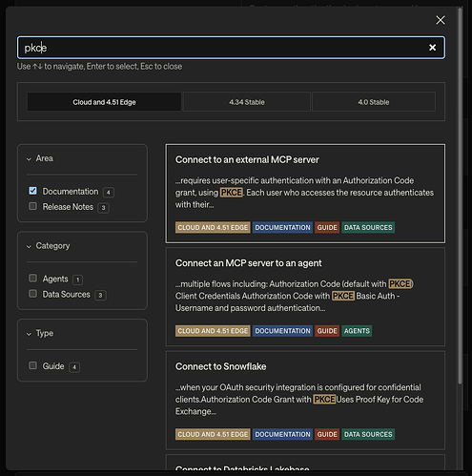Click in the pkce search field
Image resolution: width=472 pixels, height=476 pixels.
coord(222,48)
